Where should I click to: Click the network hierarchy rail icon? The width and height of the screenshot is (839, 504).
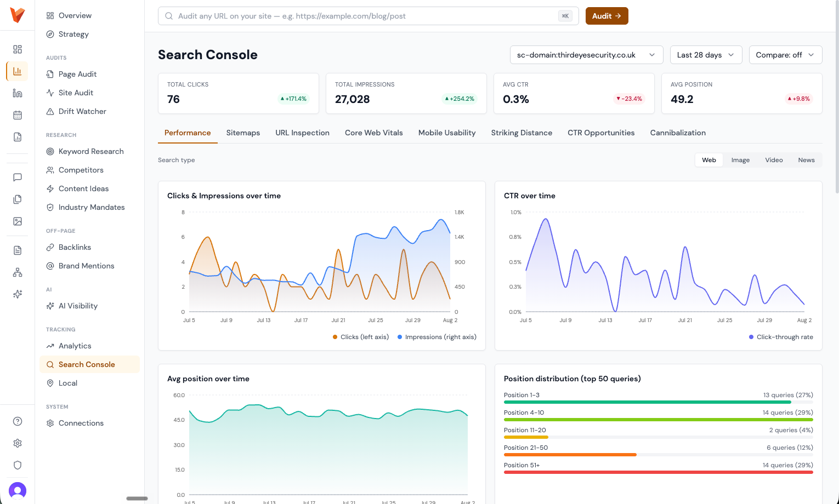tap(18, 272)
